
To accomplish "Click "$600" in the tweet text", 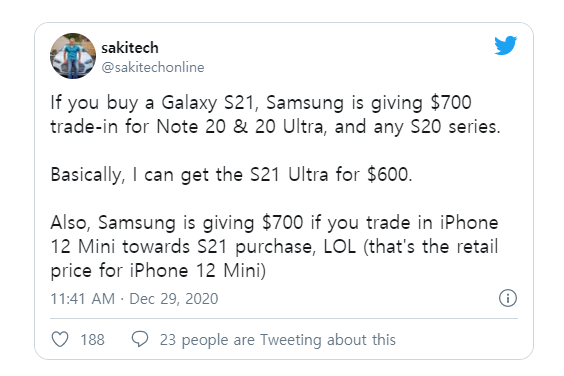I will tap(390, 175).
